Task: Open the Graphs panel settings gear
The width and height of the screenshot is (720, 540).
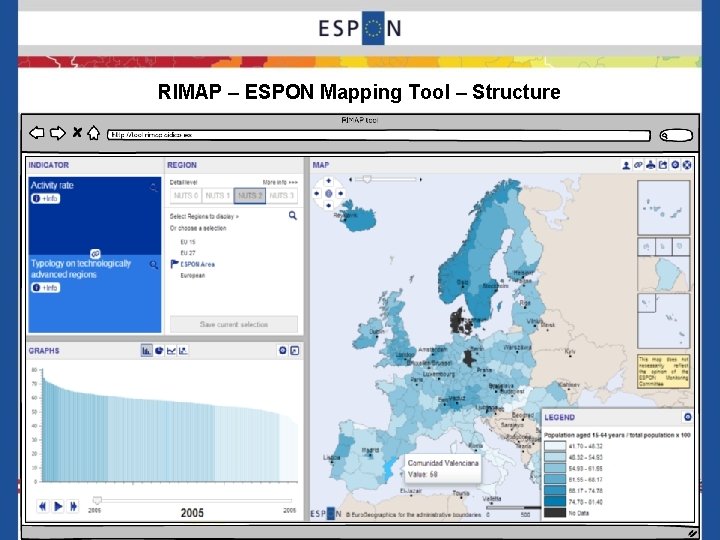Action: [x=283, y=351]
